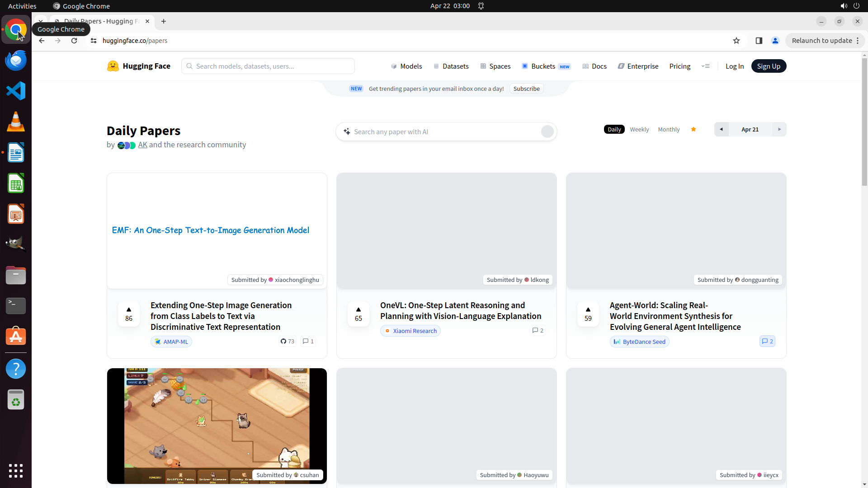The image size is (868, 488).
Task: Switch to Monthly papers view
Action: [x=669, y=129]
